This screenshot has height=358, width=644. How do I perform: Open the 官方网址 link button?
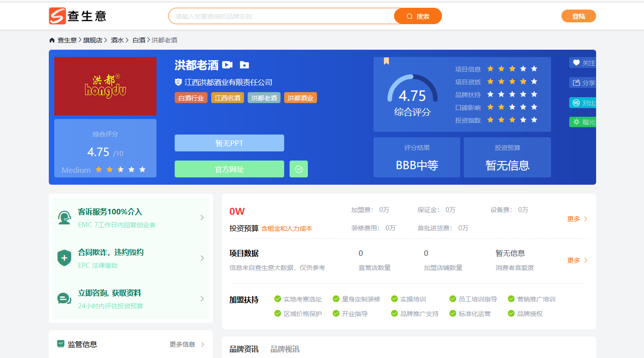click(229, 169)
